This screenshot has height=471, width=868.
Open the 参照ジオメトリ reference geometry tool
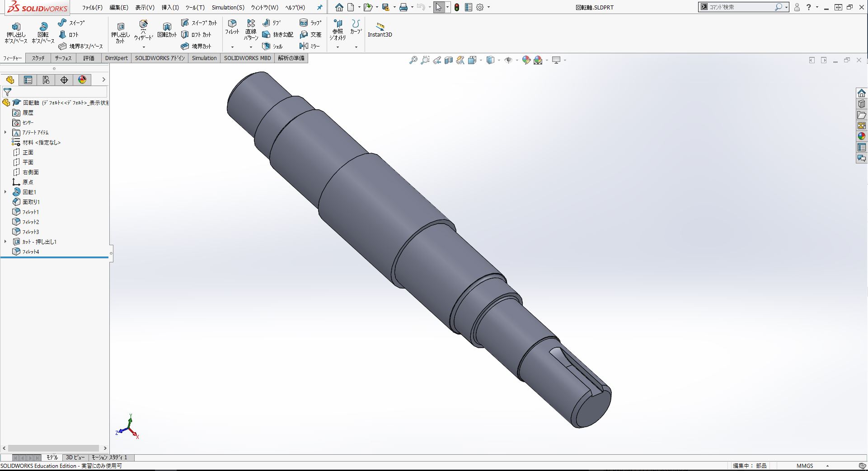pos(338,30)
